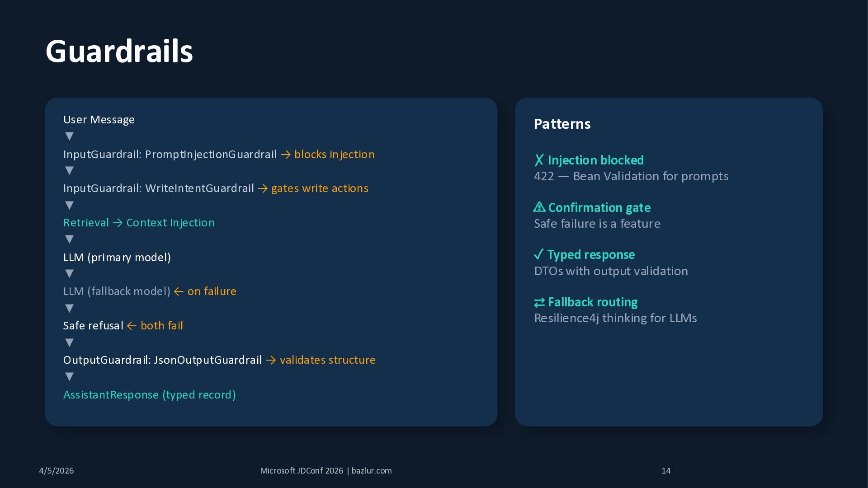
Task: Click the checkmark icon beside Typed response
Action: point(538,254)
